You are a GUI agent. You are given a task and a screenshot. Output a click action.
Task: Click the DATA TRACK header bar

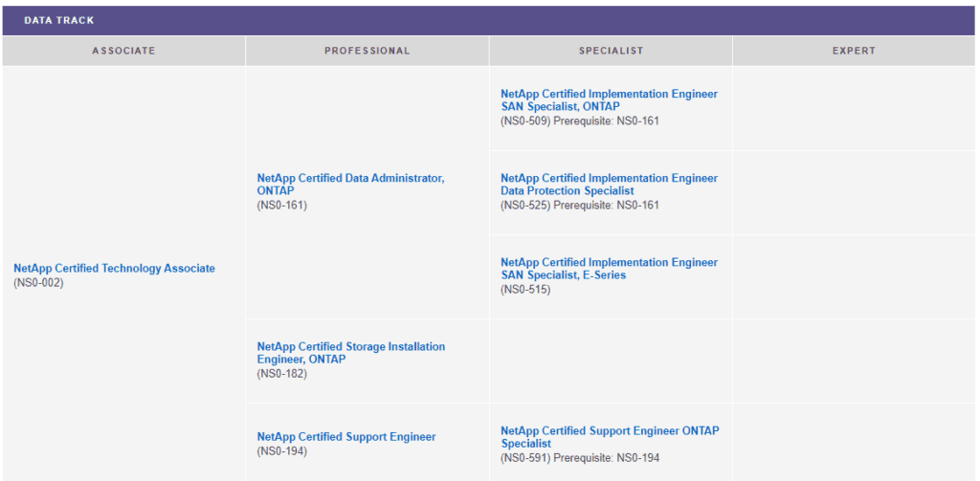click(489, 20)
